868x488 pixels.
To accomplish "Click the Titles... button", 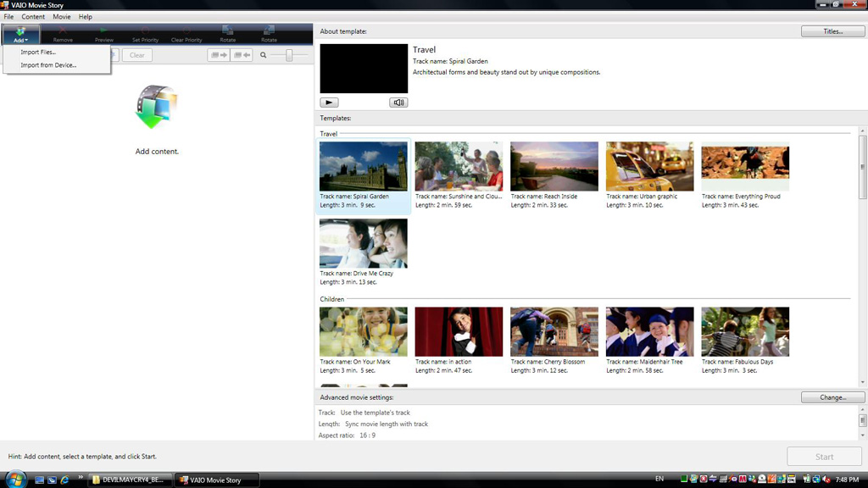I will point(832,31).
